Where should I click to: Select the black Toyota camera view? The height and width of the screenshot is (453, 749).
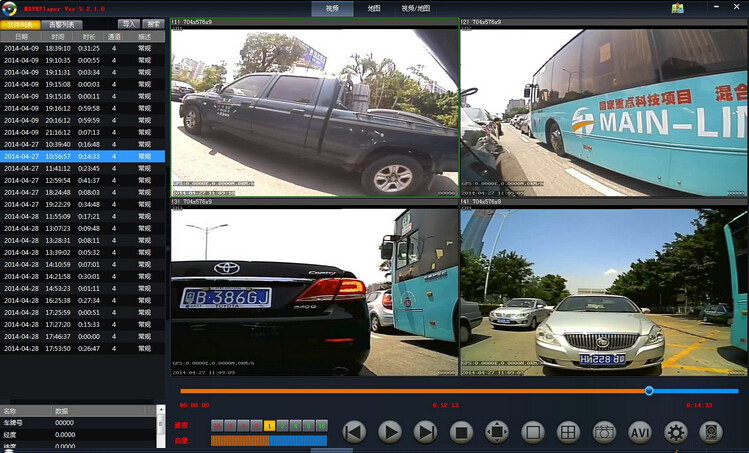[x=314, y=289]
